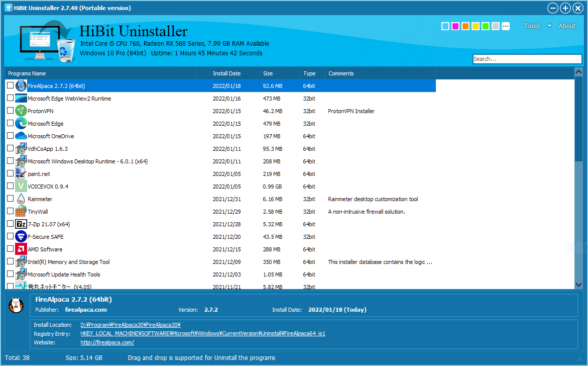588x366 pixels.
Task: Choose the gray theme swatch
Action: 496,26
